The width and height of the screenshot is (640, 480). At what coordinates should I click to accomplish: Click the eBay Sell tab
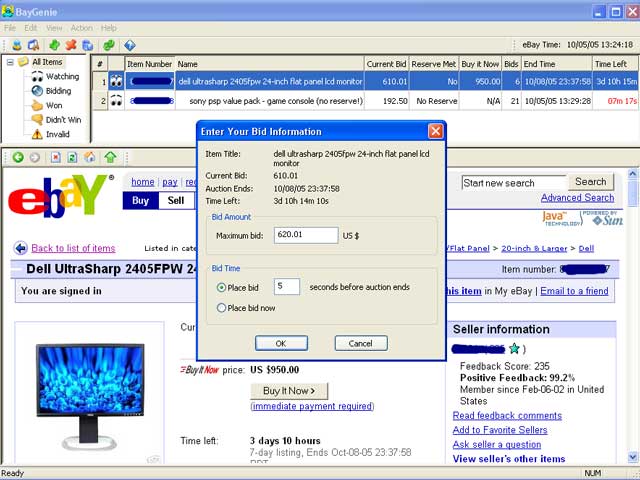click(x=176, y=200)
